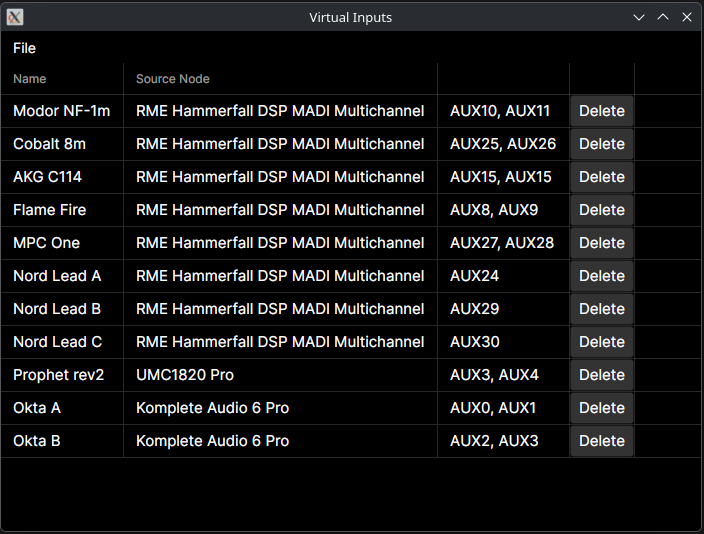
Task: Delete the Nord Lead A input
Action: click(602, 276)
